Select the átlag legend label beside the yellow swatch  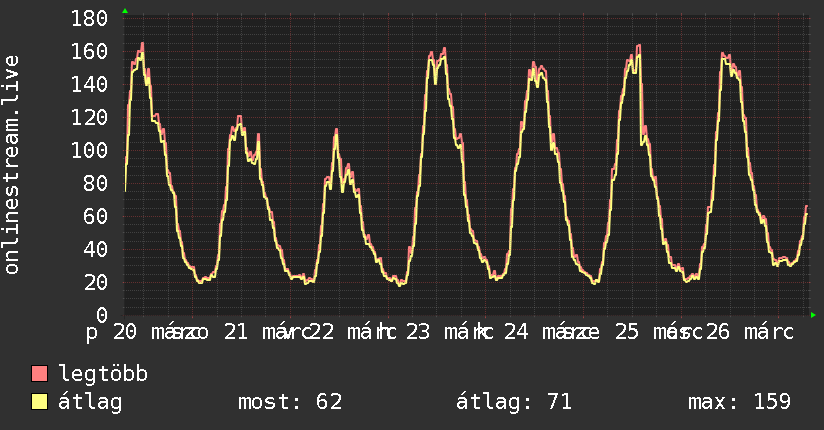point(90,402)
